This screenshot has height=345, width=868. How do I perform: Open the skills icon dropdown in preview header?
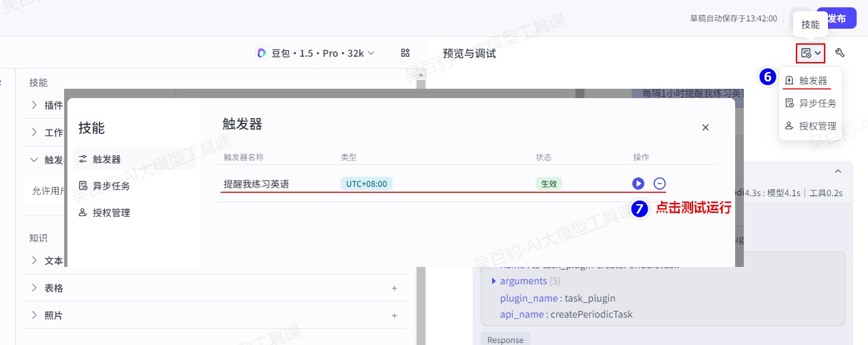(x=811, y=53)
